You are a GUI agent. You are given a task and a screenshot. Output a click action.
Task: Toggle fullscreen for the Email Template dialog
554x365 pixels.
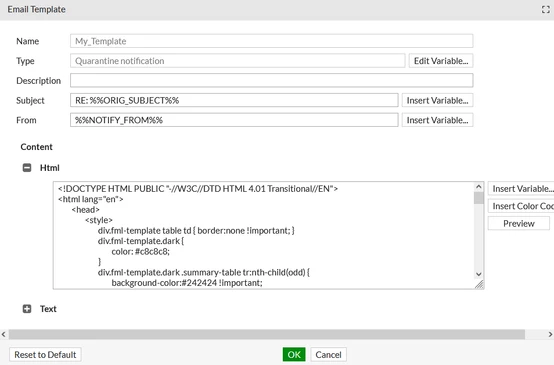tap(546, 10)
